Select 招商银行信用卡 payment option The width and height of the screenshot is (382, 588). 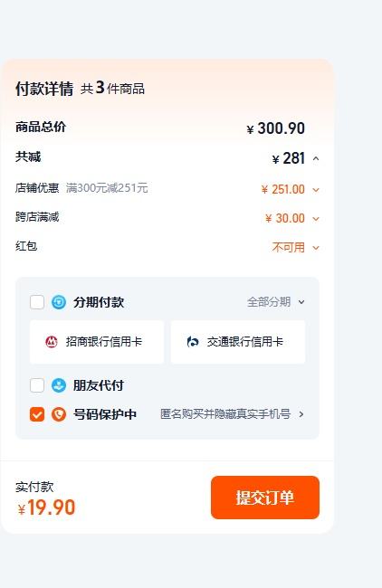click(97, 342)
